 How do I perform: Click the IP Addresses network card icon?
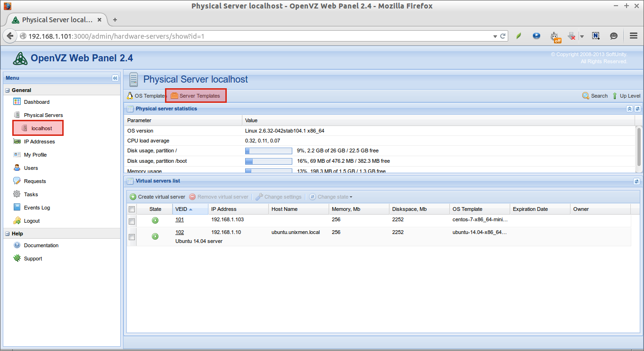pyautogui.click(x=17, y=141)
